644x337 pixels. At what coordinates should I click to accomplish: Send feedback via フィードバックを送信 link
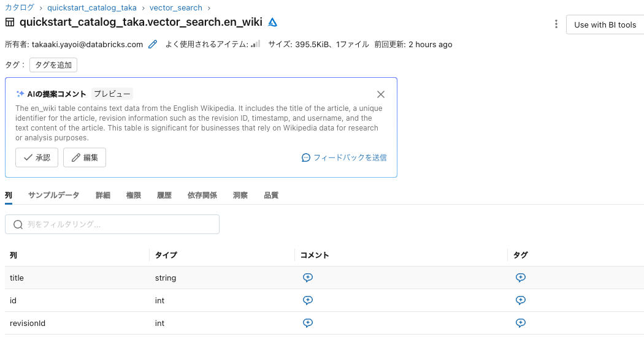344,157
